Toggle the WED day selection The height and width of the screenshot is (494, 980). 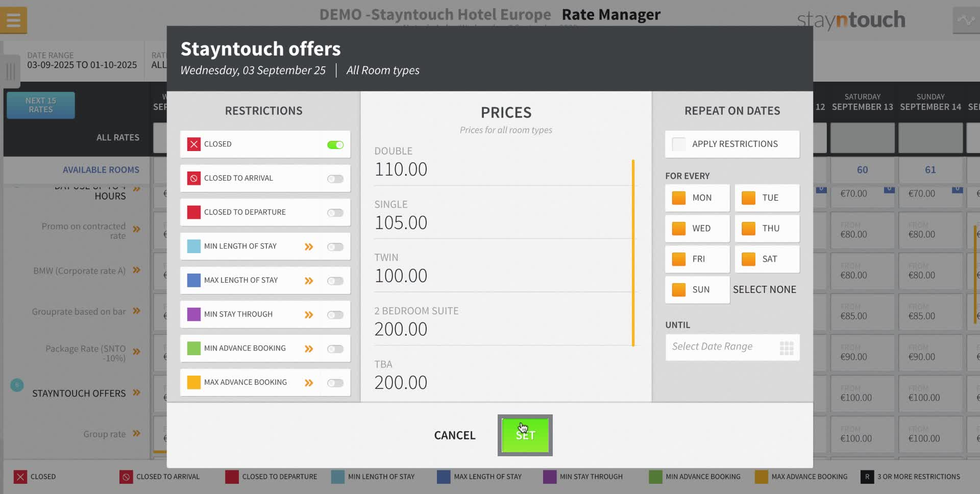point(697,229)
